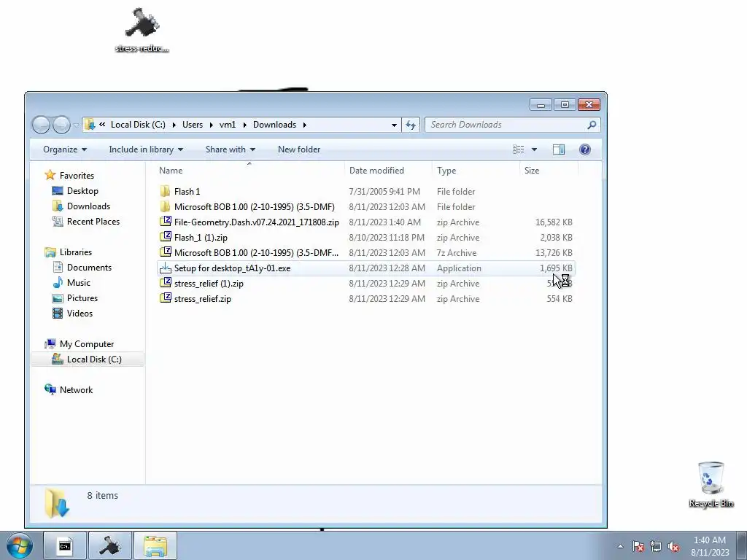Click the Windows Start orb

(20, 545)
